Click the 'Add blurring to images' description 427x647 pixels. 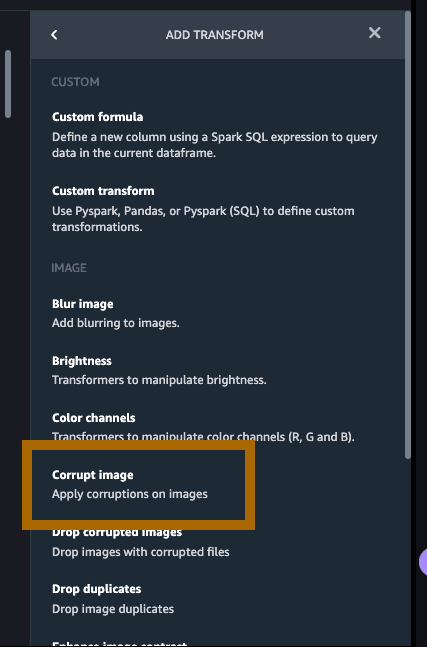pyautogui.click(x=116, y=323)
